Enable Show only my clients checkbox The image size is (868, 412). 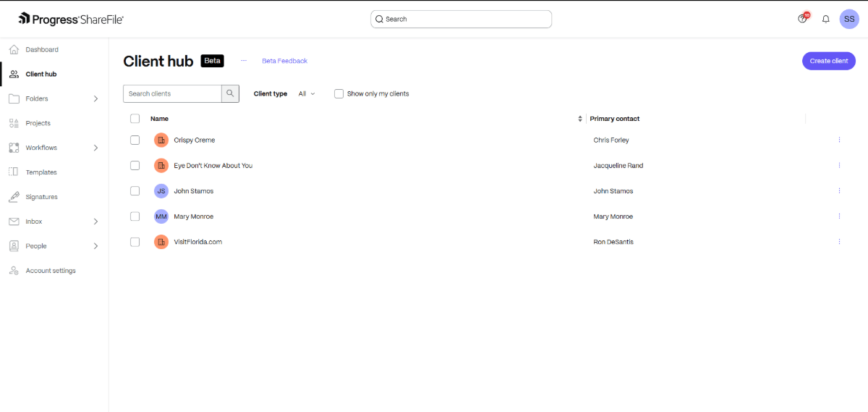tap(339, 93)
